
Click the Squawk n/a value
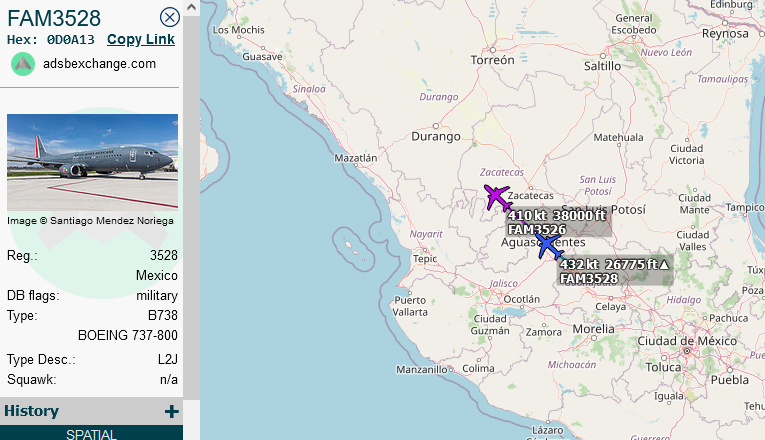(169, 380)
